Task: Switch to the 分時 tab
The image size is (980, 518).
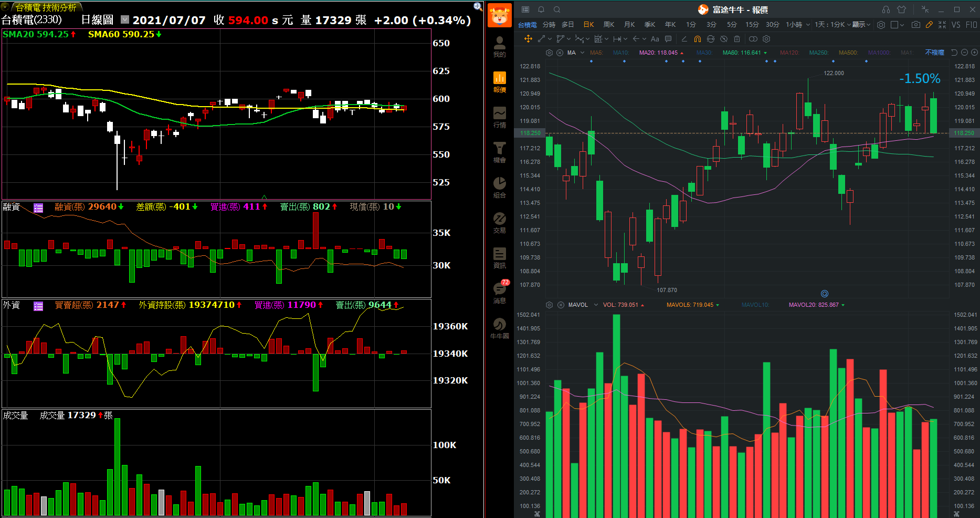Action: click(549, 25)
